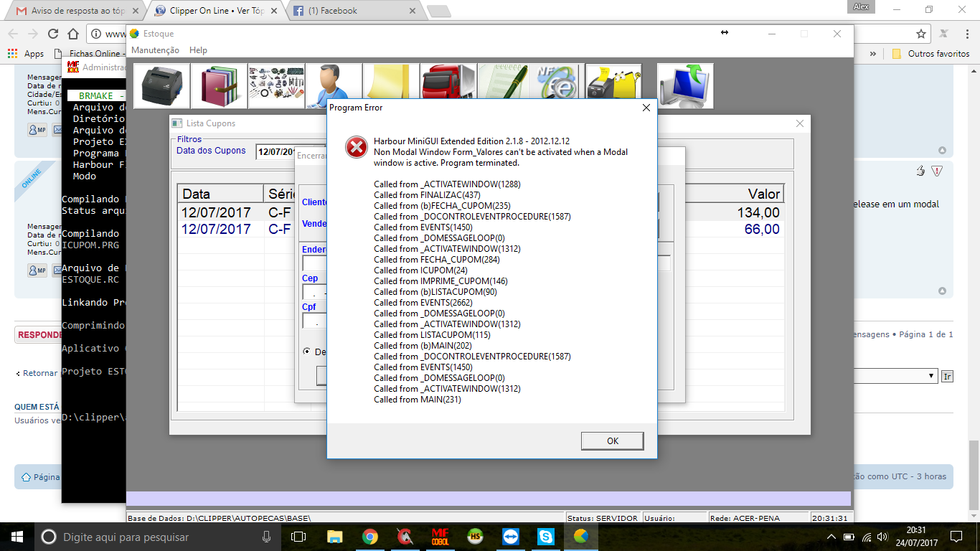
Task: Select the 'Data' column header in Lista Cupons
Action: pyautogui.click(x=221, y=194)
